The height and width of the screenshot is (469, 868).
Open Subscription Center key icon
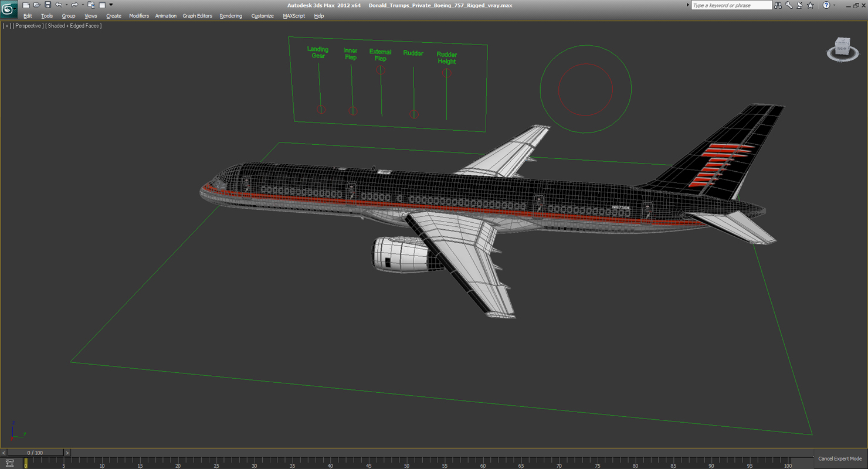pyautogui.click(x=789, y=5)
